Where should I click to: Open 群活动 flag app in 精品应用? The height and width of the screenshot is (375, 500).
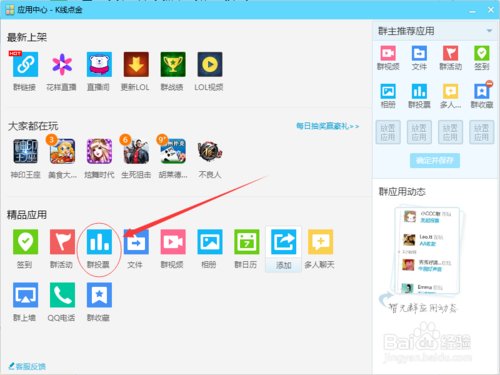coord(62,242)
